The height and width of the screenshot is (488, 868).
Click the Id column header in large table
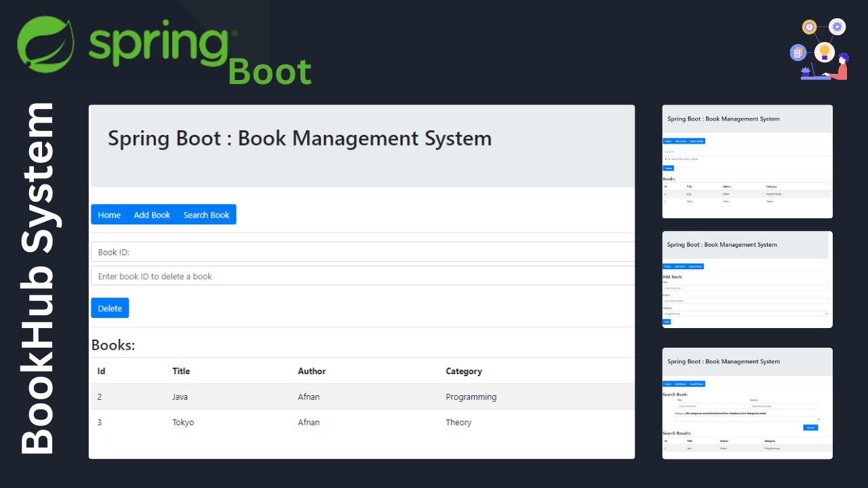coord(101,371)
